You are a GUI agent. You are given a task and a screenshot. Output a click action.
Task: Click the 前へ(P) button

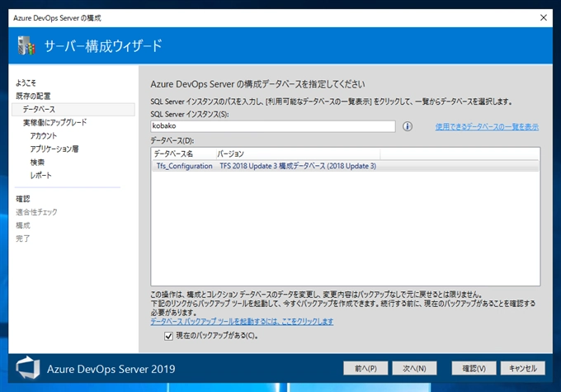(x=365, y=368)
